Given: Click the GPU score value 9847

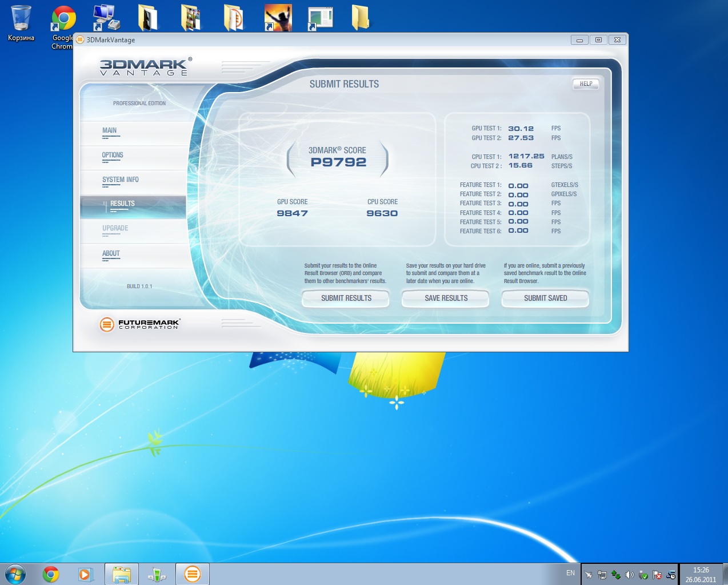Looking at the screenshot, I should click(x=292, y=213).
